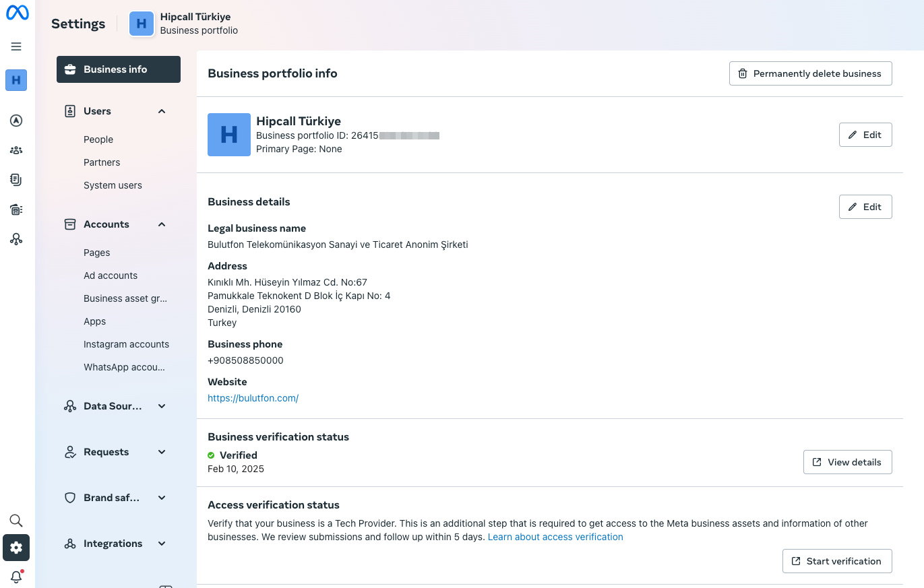Screen dimensions: 924x588
Task: Click the Verified status text
Action: [239, 455]
